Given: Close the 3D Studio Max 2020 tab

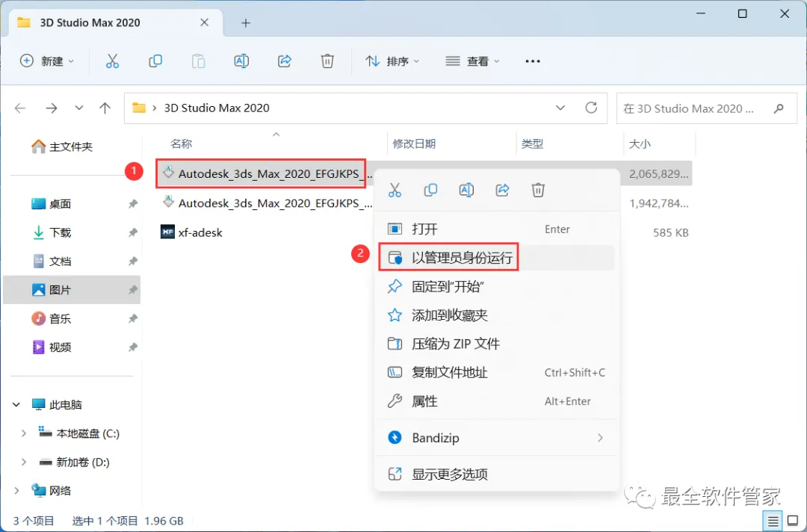Looking at the screenshot, I should tap(204, 22).
